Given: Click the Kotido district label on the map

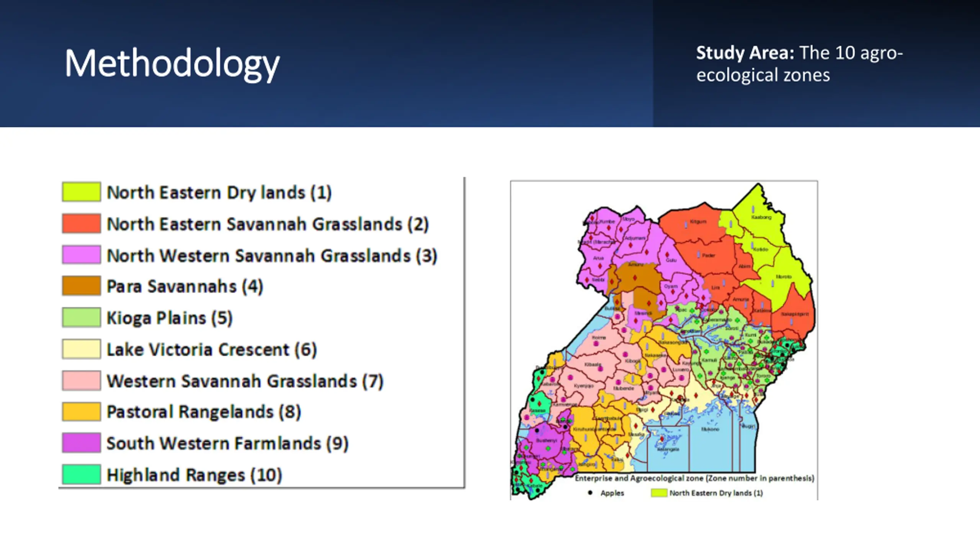Looking at the screenshot, I should pyautogui.click(x=760, y=249).
